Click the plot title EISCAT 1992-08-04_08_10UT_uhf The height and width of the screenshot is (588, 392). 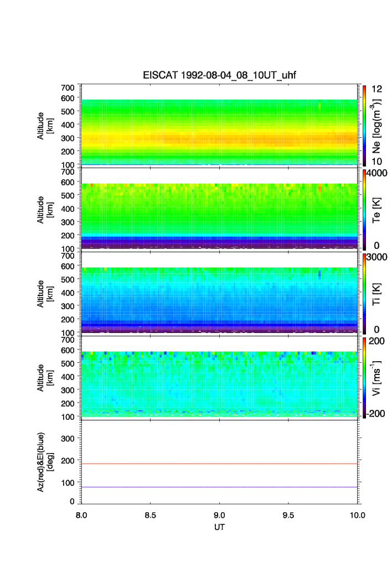[x=219, y=75]
